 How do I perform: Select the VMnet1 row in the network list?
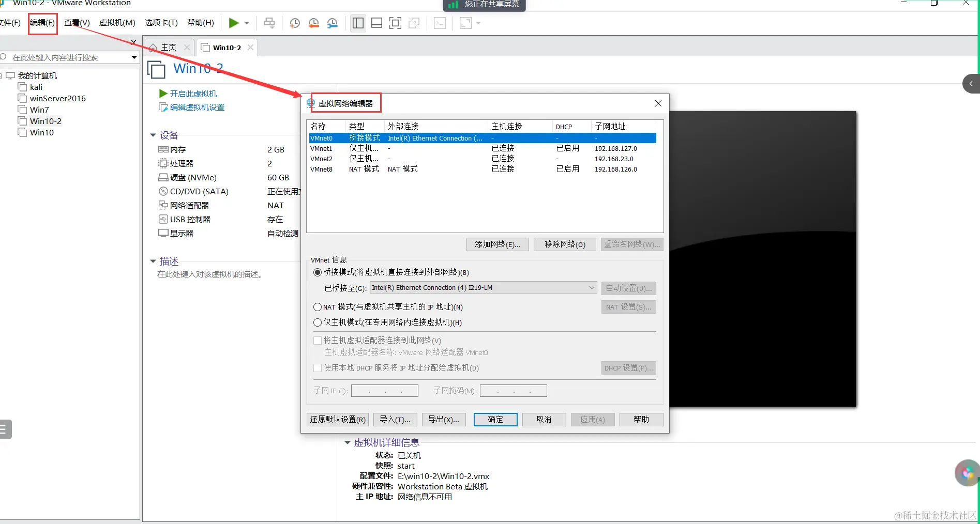pos(483,148)
